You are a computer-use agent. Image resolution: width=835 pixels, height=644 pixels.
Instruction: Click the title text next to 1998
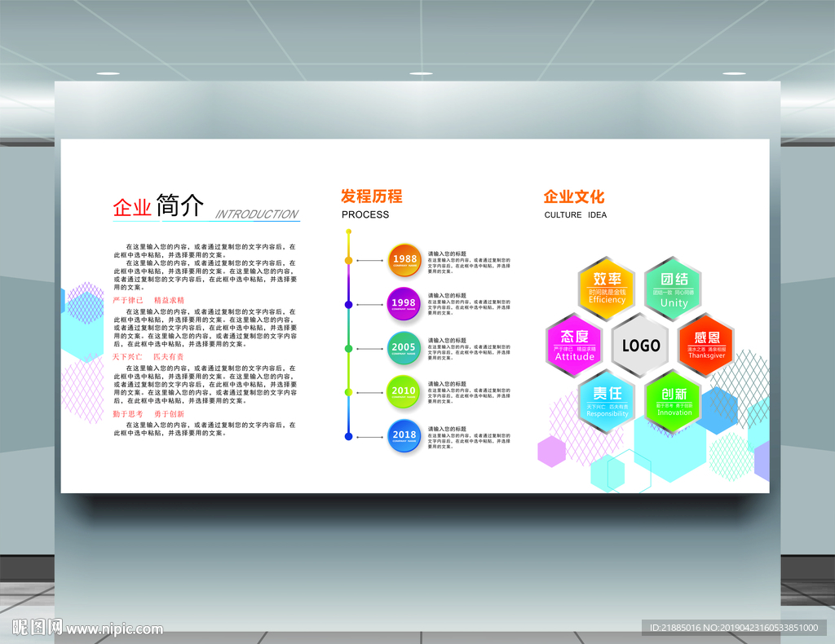448,295
